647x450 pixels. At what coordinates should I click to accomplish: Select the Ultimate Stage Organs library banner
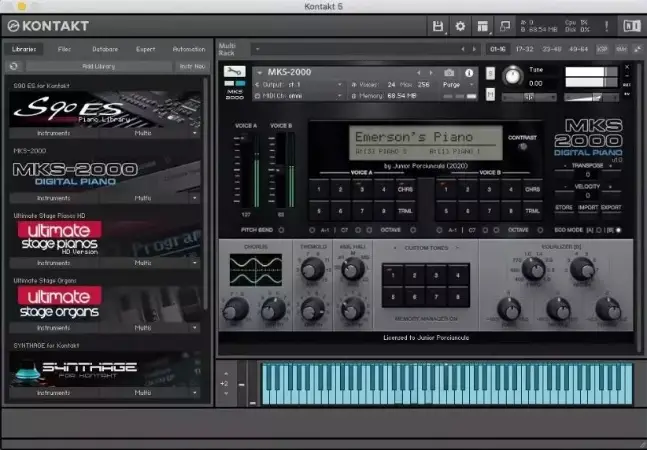coord(104,303)
